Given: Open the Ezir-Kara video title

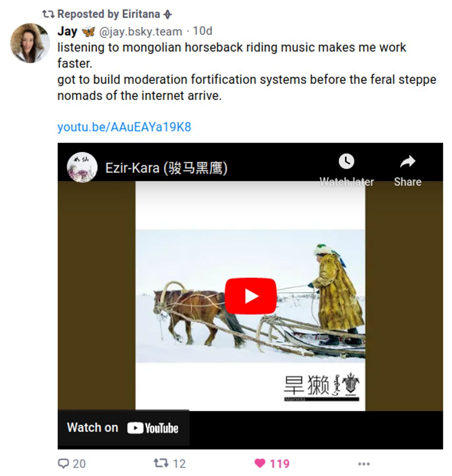Looking at the screenshot, I should coord(166,168).
